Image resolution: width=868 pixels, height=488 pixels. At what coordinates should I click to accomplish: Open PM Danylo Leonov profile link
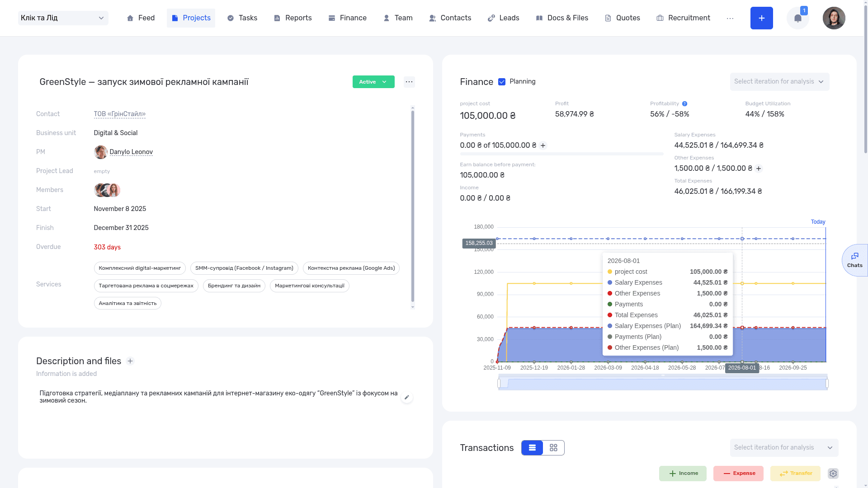click(131, 152)
